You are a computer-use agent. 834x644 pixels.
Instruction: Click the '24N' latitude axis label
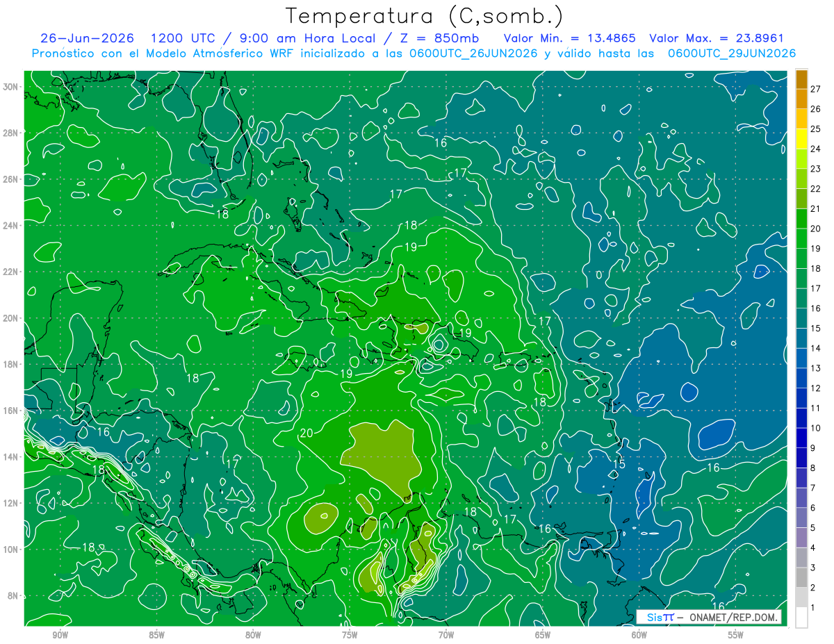point(11,226)
